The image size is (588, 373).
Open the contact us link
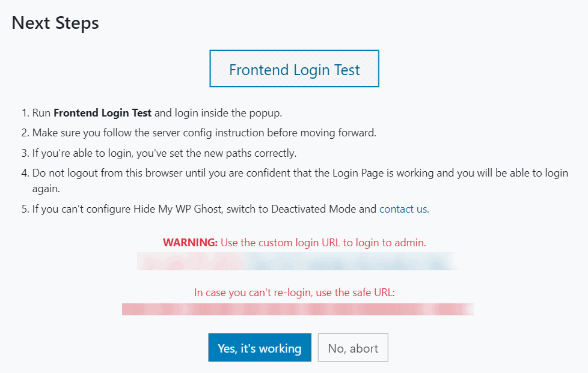click(403, 209)
